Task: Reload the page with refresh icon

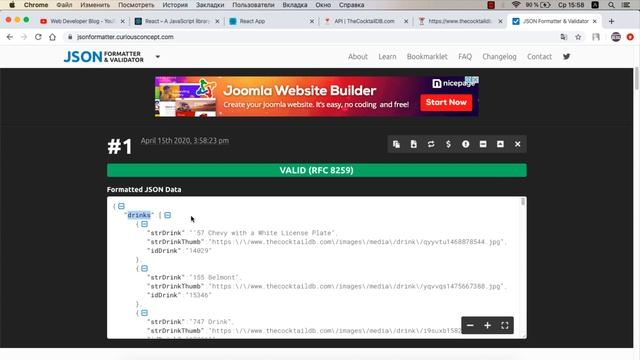Action: (x=38, y=37)
